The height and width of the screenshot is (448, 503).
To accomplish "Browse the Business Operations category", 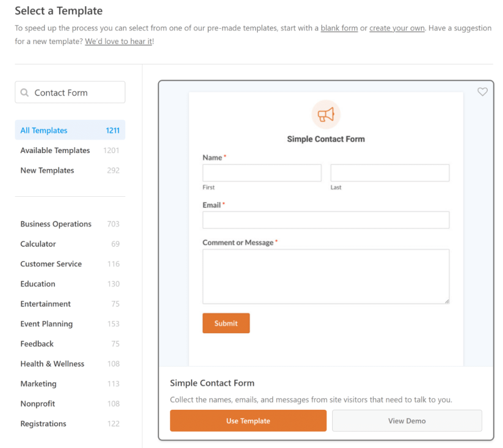I will (x=56, y=224).
